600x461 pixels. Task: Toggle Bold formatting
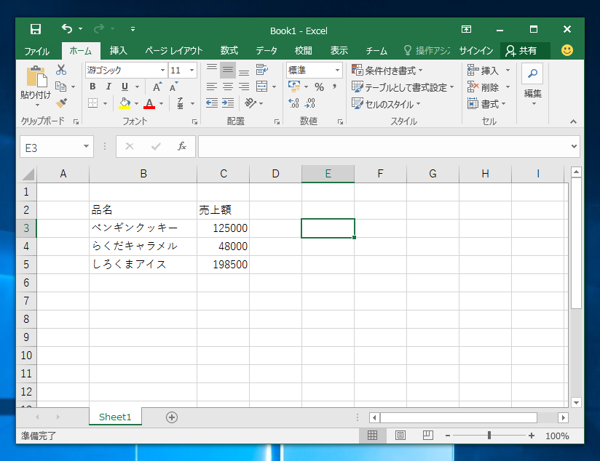[x=93, y=87]
